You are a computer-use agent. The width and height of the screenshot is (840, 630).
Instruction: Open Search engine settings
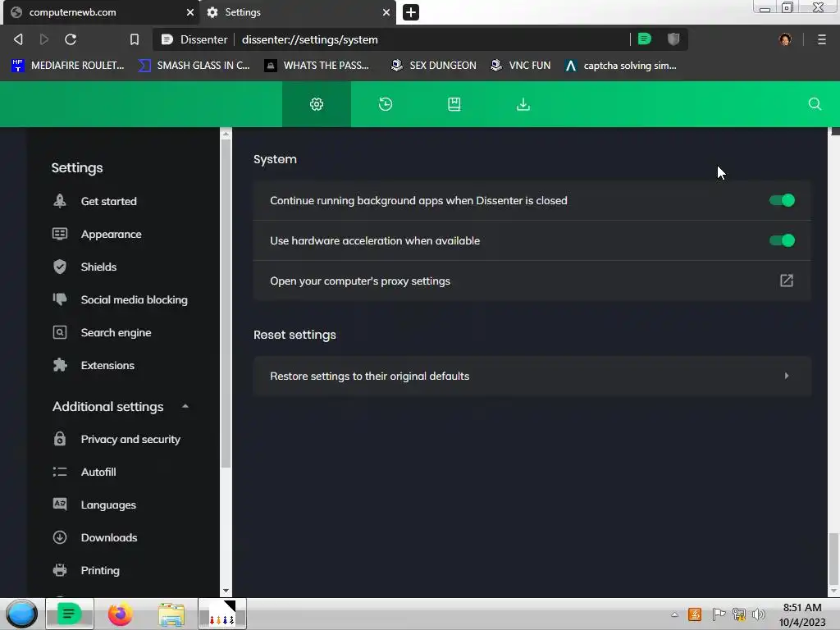tap(116, 333)
